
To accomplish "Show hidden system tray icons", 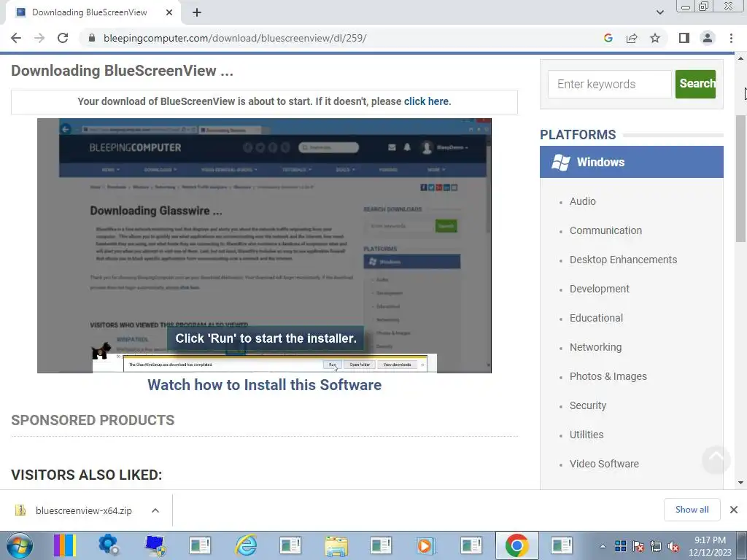I will [x=603, y=546].
